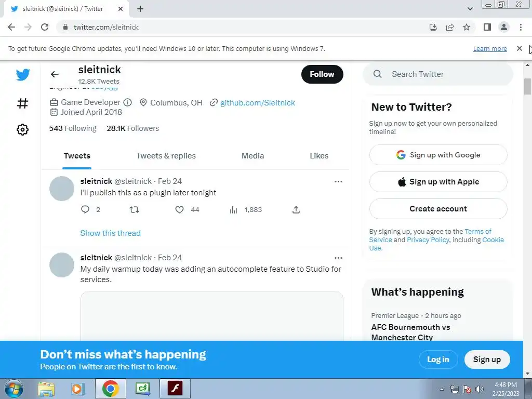Click the Game Developer info icon
The image size is (532, 399).
click(128, 102)
